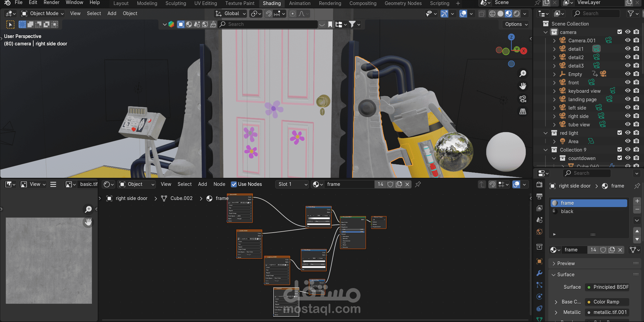Switch viewport shading to rendered mode

pyautogui.click(x=517, y=13)
